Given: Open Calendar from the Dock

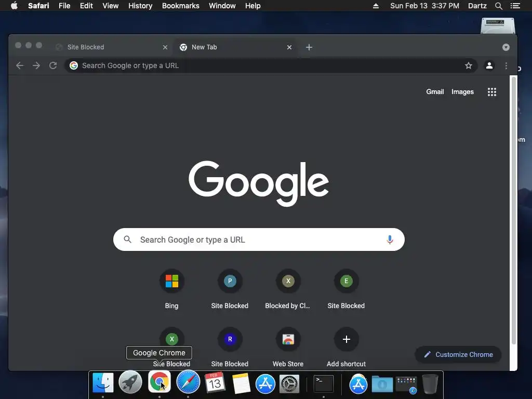Looking at the screenshot, I should (215, 382).
